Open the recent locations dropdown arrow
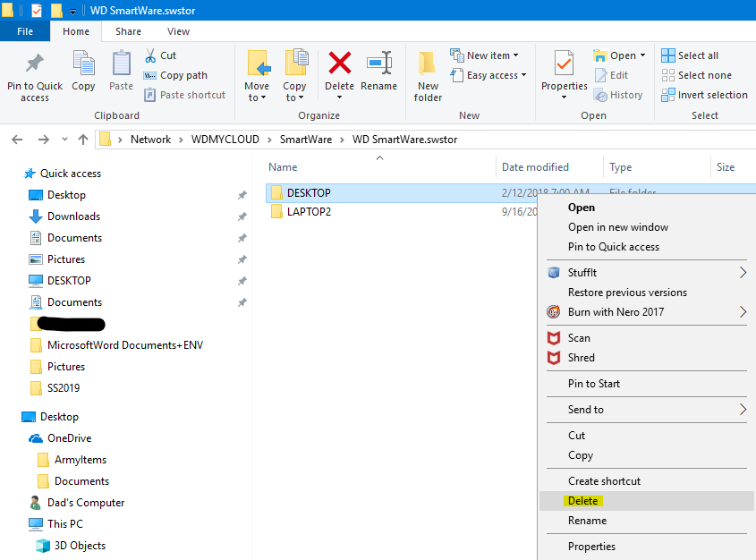 (64, 140)
